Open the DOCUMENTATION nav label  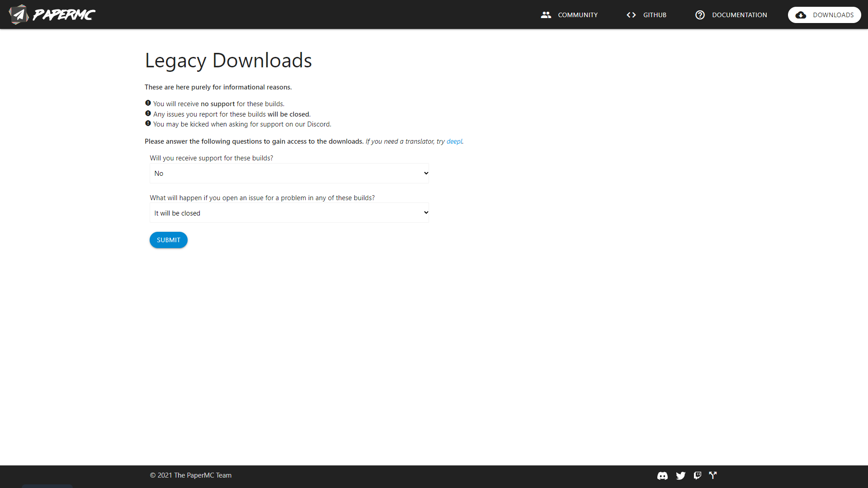point(739,15)
